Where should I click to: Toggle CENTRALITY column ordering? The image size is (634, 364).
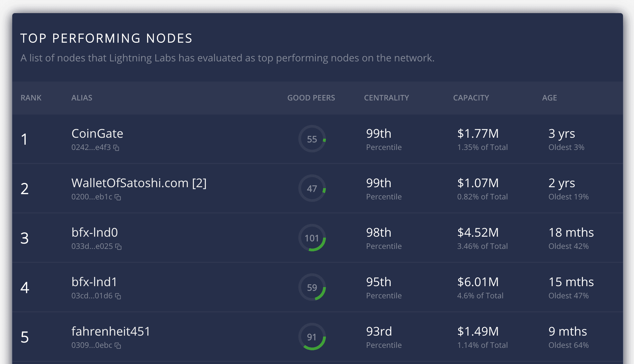pos(386,98)
